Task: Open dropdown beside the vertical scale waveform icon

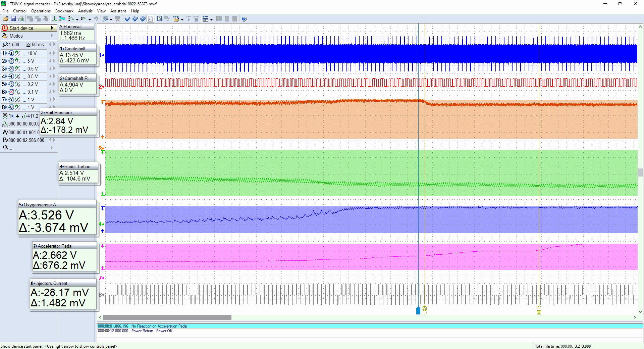Action: pyautogui.click(x=77, y=19)
